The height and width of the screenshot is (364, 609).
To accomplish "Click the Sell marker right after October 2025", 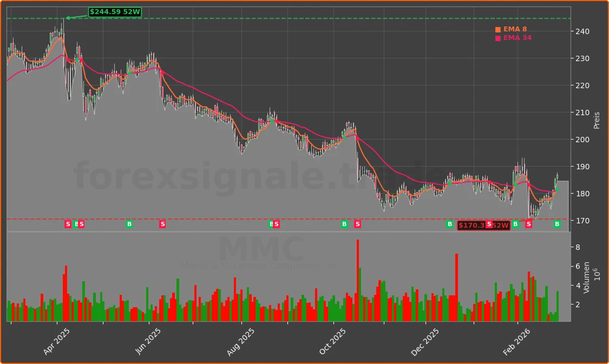I will click(357, 224).
